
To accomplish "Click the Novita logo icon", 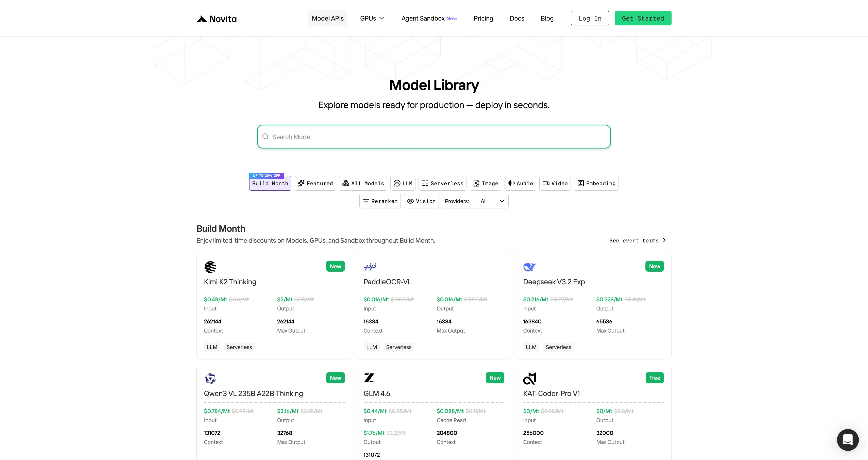I will tap(202, 19).
